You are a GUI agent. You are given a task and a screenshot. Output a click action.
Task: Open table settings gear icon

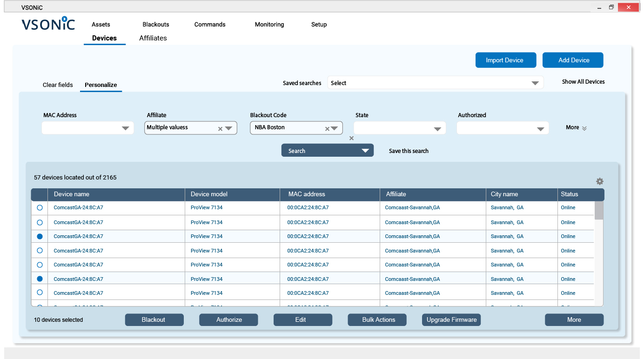coord(600,181)
